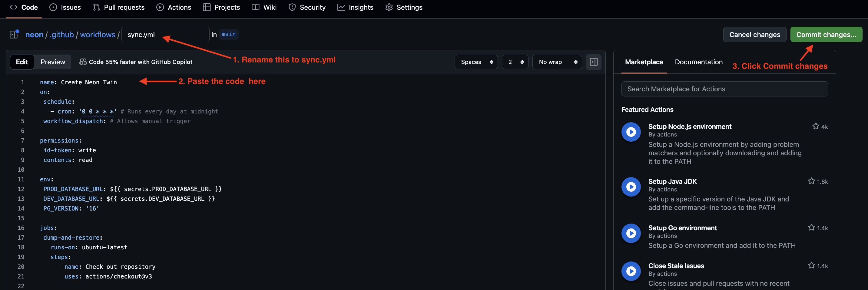Click 'PROD_DATABASE_URL' on line 12
868x290 pixels.
click(x=73, y=189)
